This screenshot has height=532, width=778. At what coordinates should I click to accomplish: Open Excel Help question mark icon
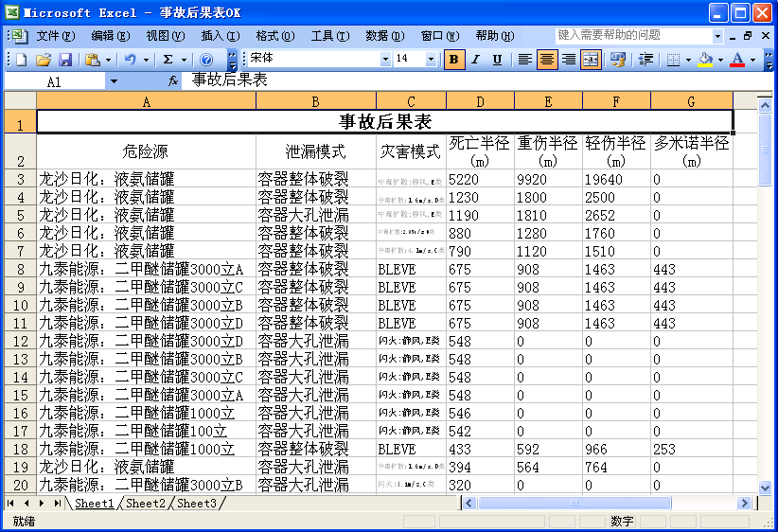coord(205,60)
